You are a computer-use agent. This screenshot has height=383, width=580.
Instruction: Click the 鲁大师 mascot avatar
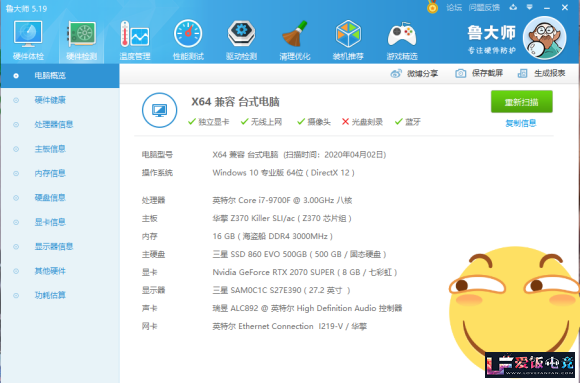click(x=544, y=38)
